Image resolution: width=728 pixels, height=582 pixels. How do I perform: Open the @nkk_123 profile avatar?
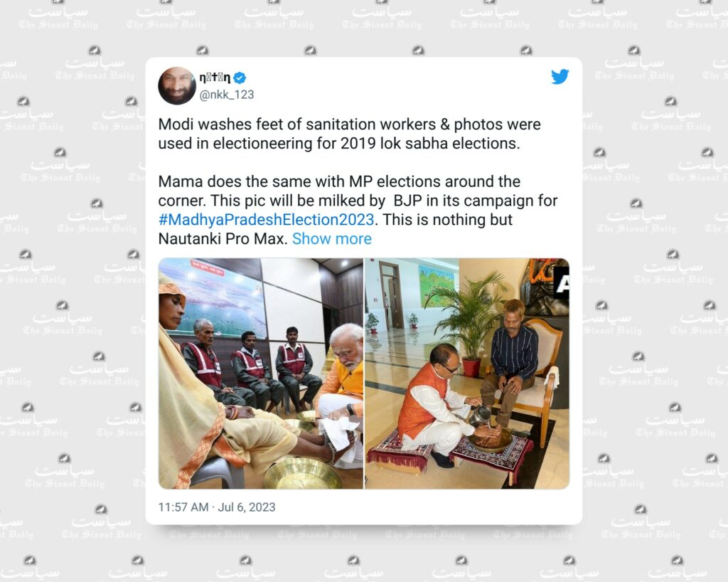pyautogui.click(x=177, y=86)
